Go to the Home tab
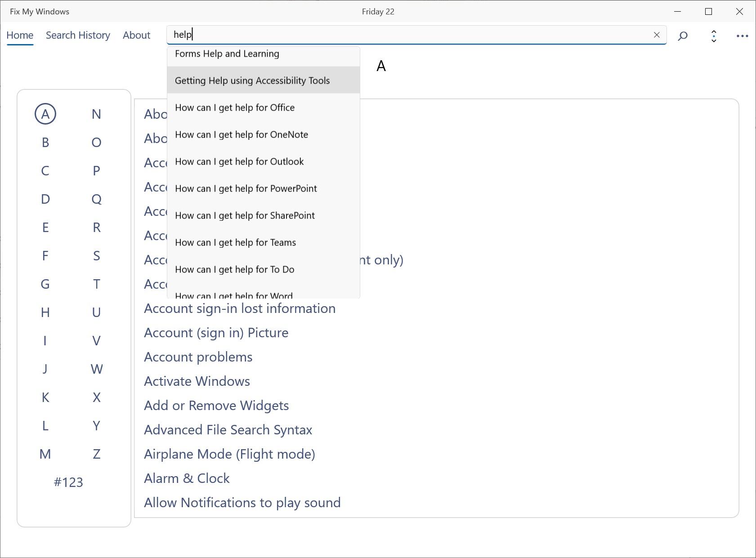 click(x=20, y=36)
